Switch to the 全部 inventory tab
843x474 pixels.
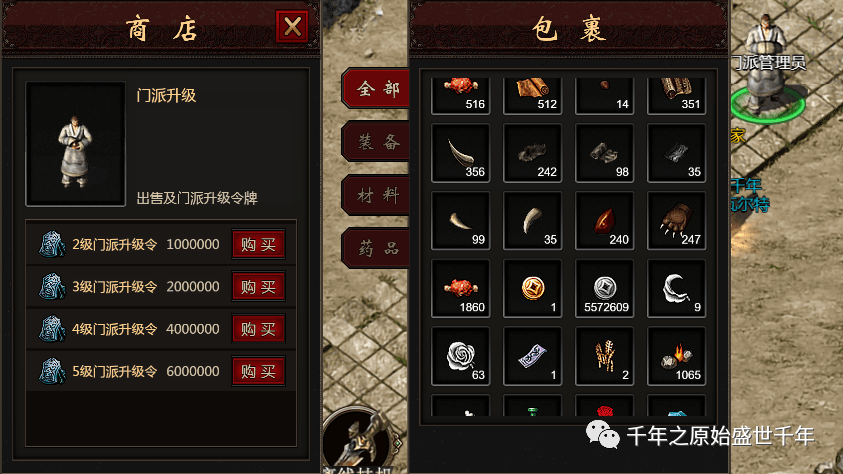point(376,88)
